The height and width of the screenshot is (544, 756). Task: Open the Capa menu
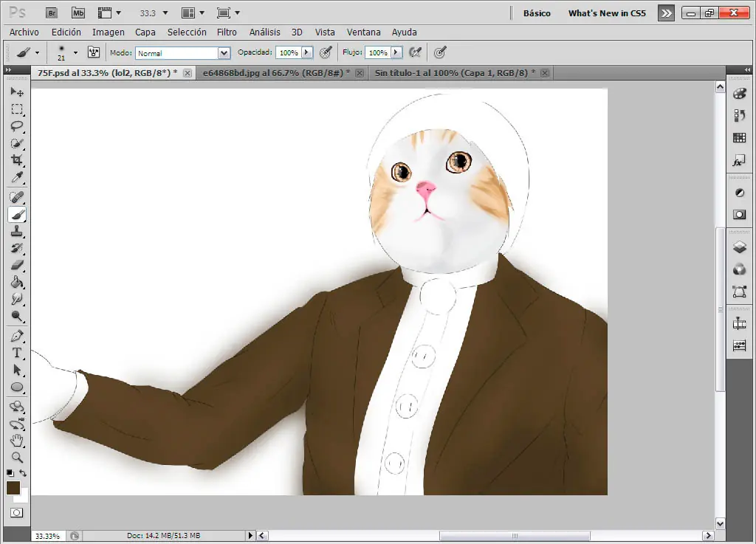click(x=145, y=32)
